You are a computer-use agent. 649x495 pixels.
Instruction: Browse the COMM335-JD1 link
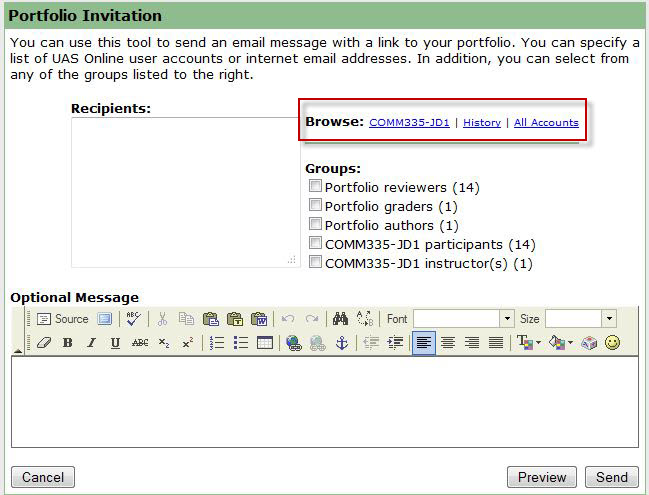[409, 123]
